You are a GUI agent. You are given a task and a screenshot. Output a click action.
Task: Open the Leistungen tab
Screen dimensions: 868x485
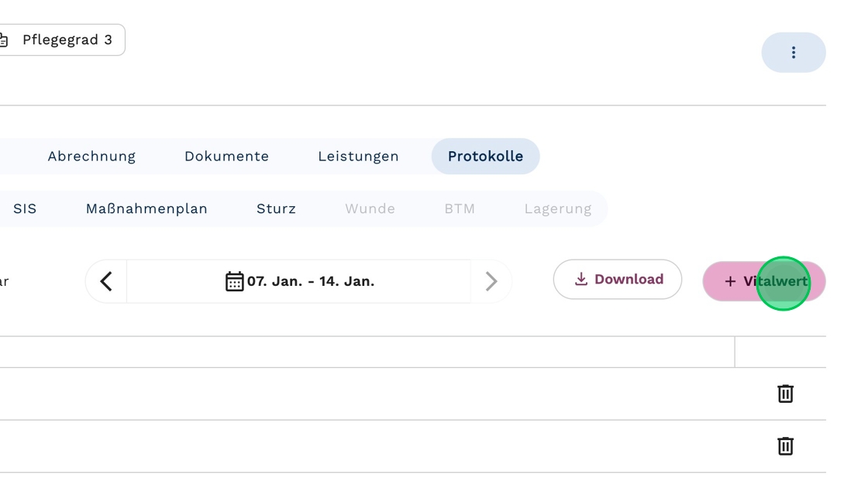(358, 157)
